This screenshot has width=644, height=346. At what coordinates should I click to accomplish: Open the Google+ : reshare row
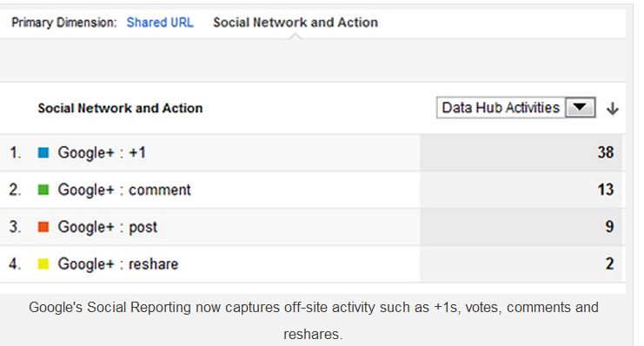click(312, 263)
